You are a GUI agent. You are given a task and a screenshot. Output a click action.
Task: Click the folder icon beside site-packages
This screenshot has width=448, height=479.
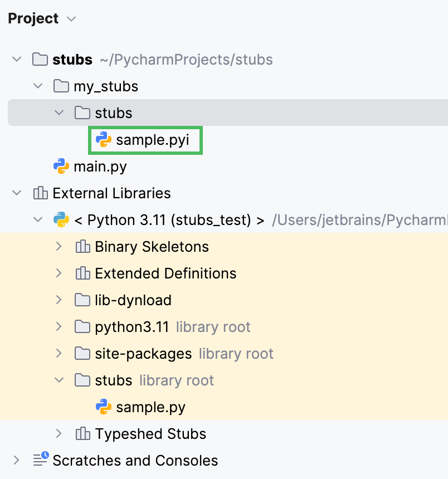coord(82,353)
